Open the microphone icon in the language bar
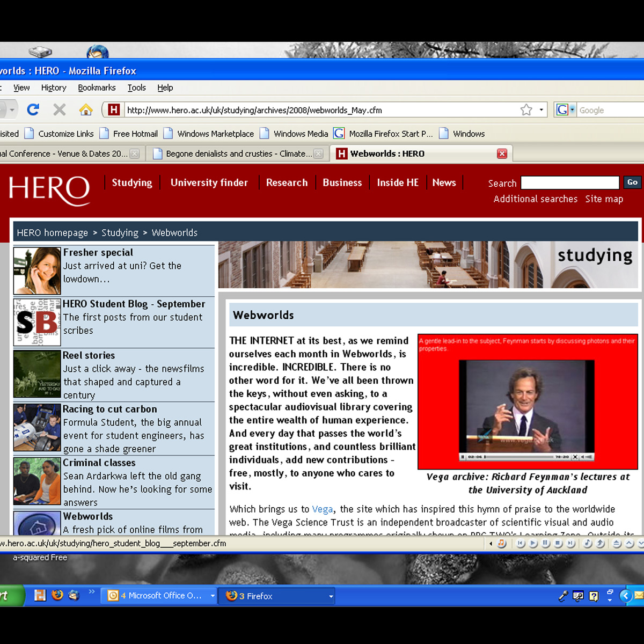This screenshot has height=644, width=644. click(x=563, y=596)
